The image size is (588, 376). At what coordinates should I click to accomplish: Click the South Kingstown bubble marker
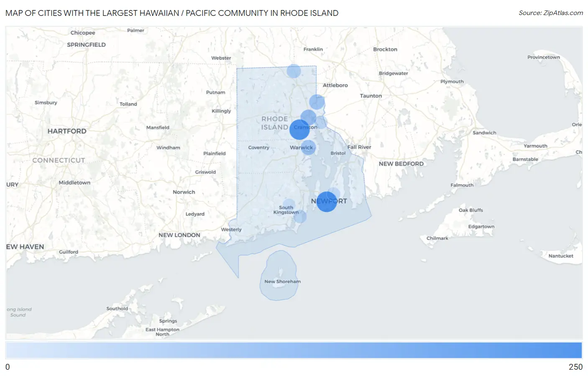[x=289, y=205]
